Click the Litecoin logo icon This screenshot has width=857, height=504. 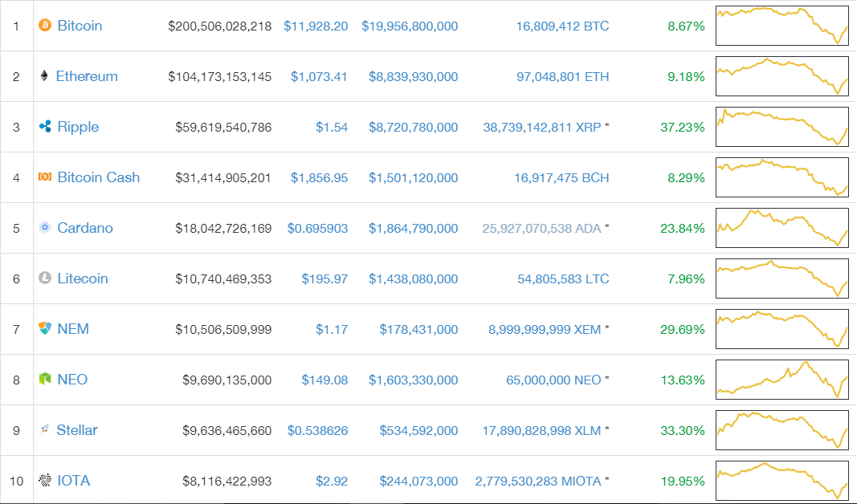pos(45,278)
